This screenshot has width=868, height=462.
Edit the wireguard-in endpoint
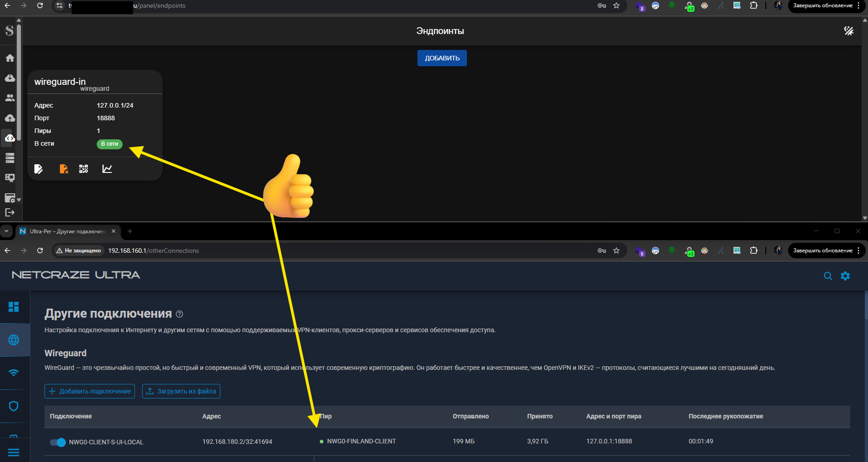pyautogui.click(x=39, y=169)
